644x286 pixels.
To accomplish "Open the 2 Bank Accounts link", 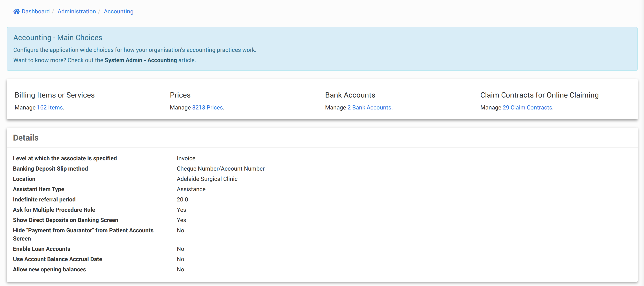I will pos(369,108).
